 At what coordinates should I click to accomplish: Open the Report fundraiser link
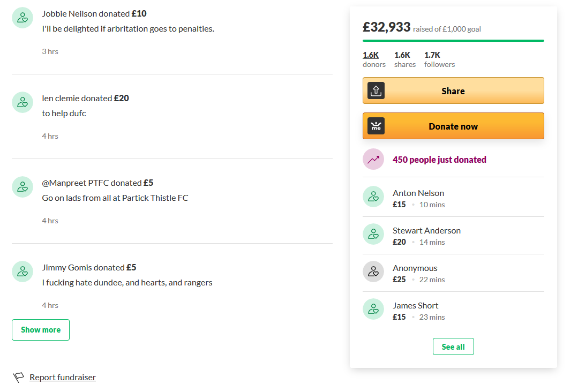tap(63, 377)
